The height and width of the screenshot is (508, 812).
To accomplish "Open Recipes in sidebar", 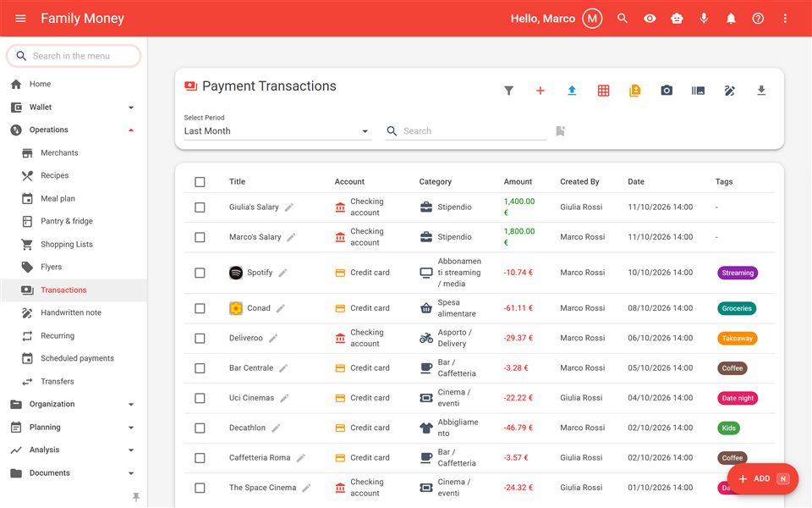I will coord(73,176).
